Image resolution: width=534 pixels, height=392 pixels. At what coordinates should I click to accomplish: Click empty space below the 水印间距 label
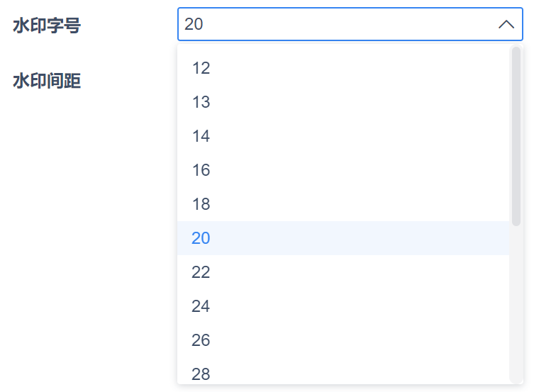pyautogui.click(x=71, y=213)
